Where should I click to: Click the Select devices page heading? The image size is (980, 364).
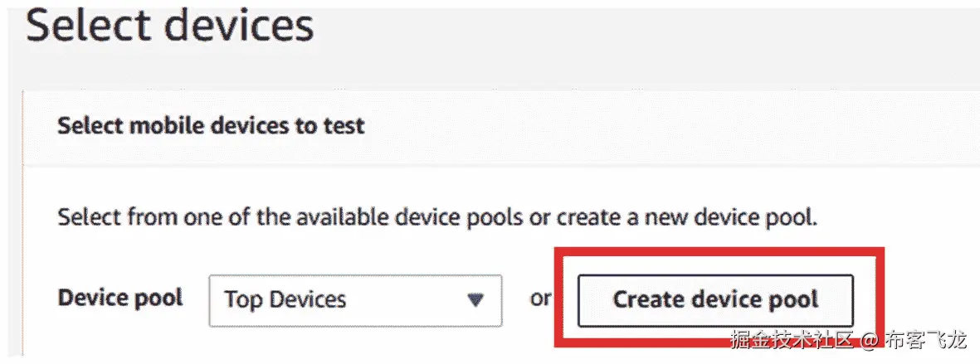tap(170, 26)
